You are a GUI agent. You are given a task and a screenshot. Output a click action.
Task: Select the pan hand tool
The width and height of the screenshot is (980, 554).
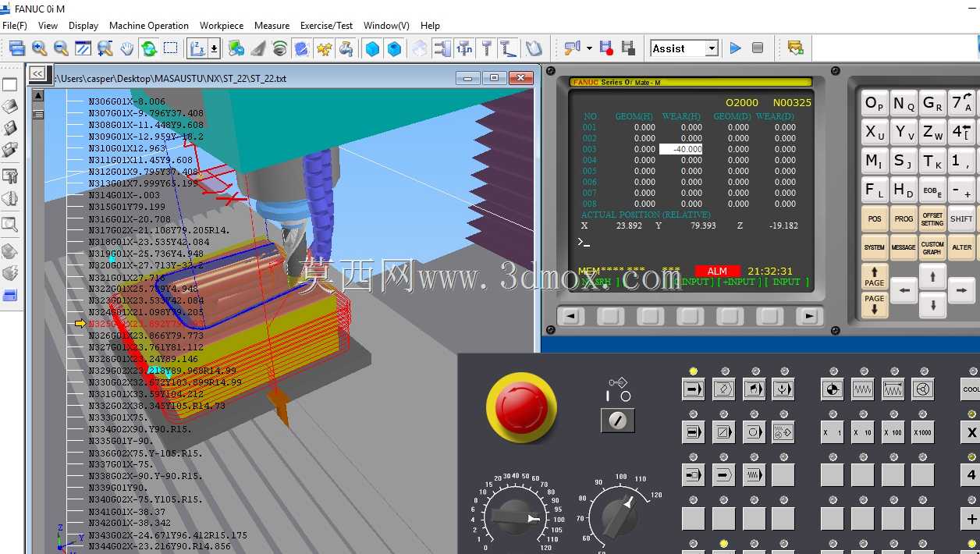pos(127,48)
